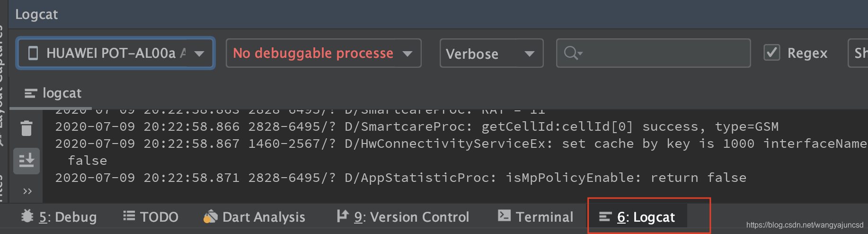868x234 pixels.
Task: Open the Verbose log level dropdown
Action: (x=491, y=54)
